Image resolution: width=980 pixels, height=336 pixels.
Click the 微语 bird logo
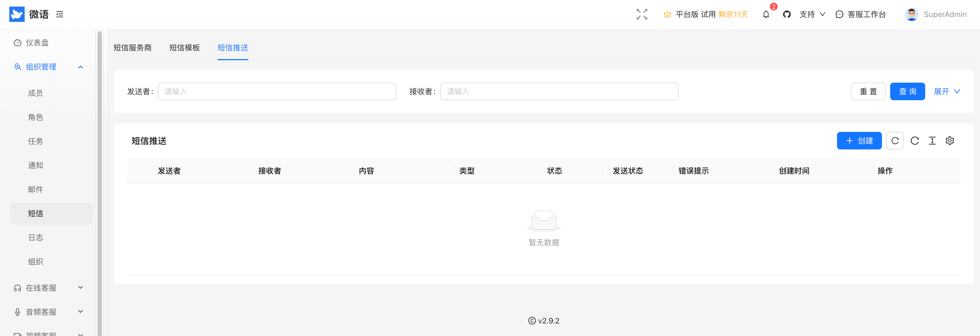tap(17, 15)
